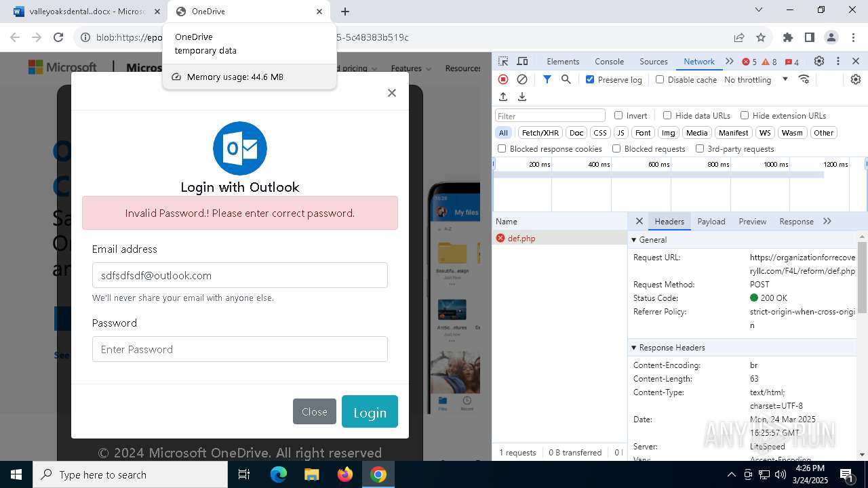Viewport: 868px width, 488px height.
Task: Click the network Filter text box
Action: pyautogui.click(x=550, y=116)
